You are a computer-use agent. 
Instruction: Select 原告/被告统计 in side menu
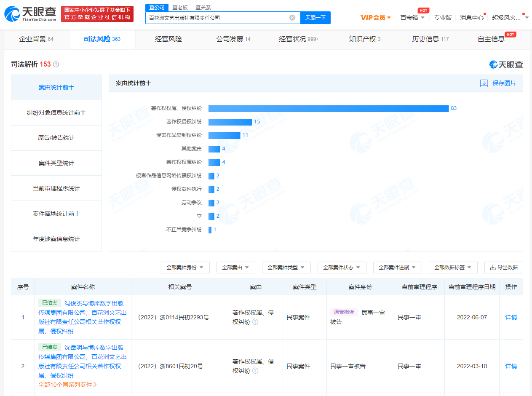[56, 138]
